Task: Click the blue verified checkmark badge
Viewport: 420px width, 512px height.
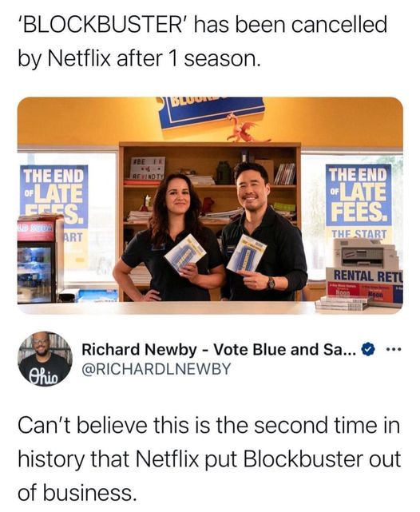Action: point(368,350)
